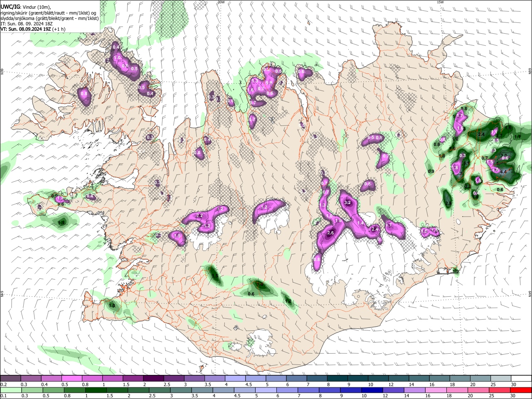The image size is (532, 399).
Task: Click the light pink swatch between 16 and 18
Action: 436,390
